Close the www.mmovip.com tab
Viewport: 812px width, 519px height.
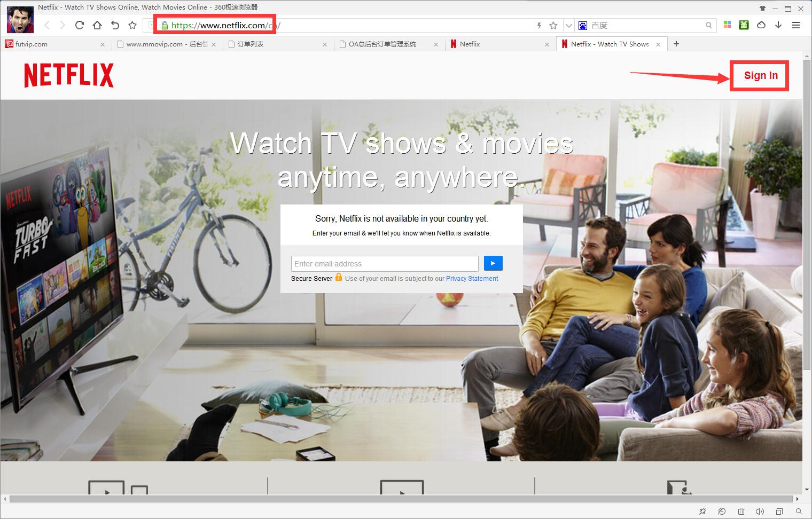pos(213,45)
